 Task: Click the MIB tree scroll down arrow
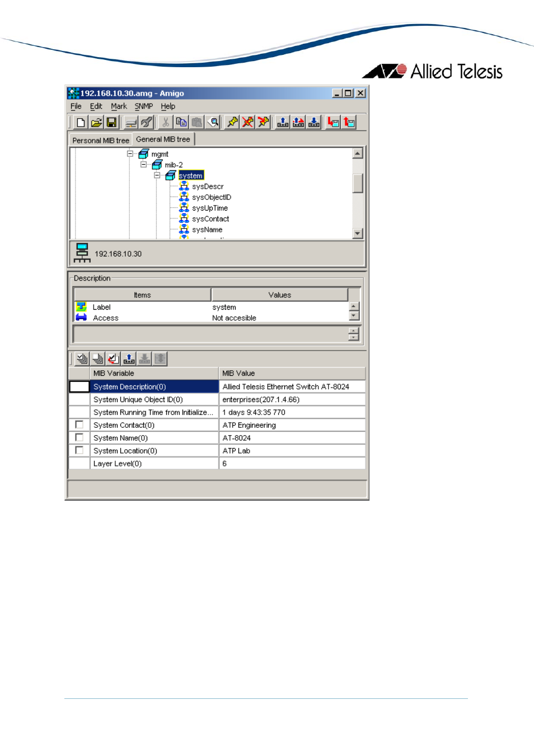358,233
